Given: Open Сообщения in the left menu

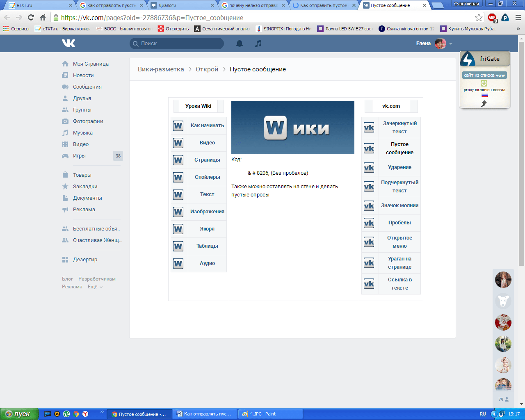Looking at the screenshot, I should [x=87, y=87].
